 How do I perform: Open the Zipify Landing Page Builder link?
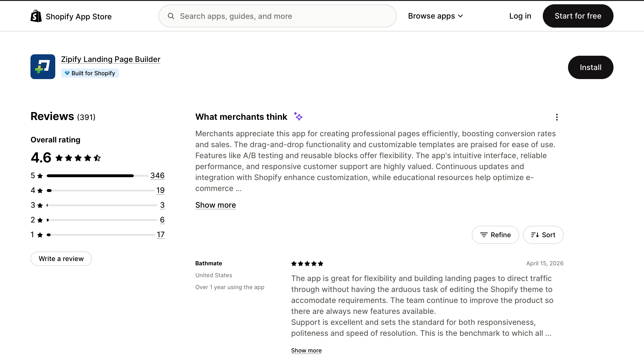tap(111, 59)
